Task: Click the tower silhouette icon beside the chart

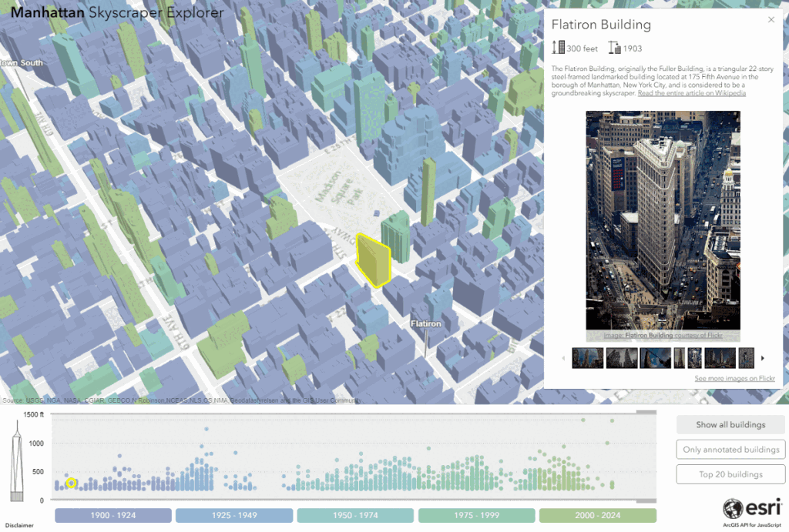Action: pyautogui.click(x=17, y=461)
